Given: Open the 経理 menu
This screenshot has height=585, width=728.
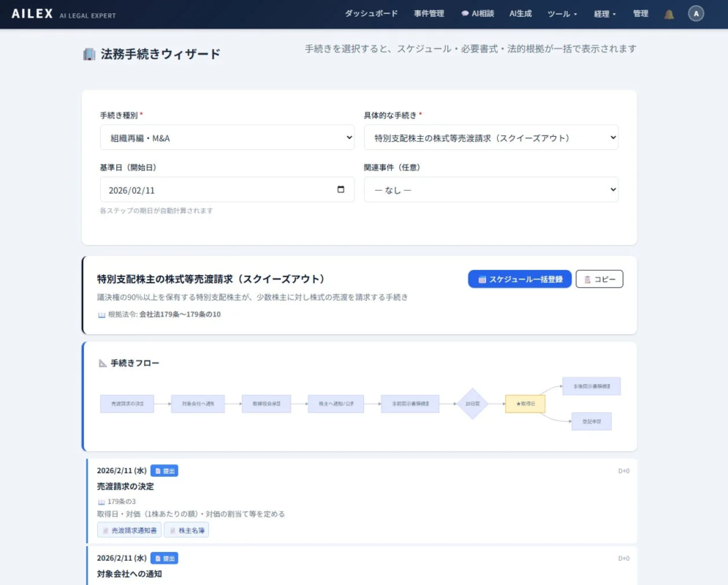Looking at the screenshot, I should (604, 13).
